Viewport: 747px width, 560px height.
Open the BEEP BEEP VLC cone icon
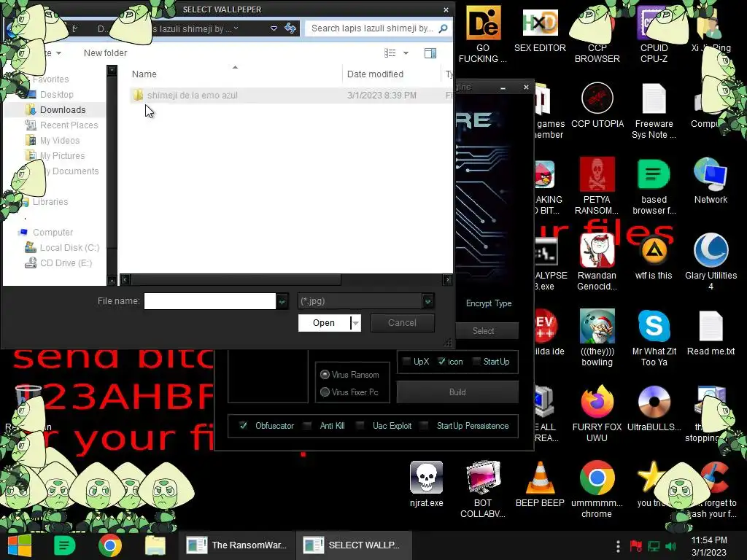pos(540,484)
